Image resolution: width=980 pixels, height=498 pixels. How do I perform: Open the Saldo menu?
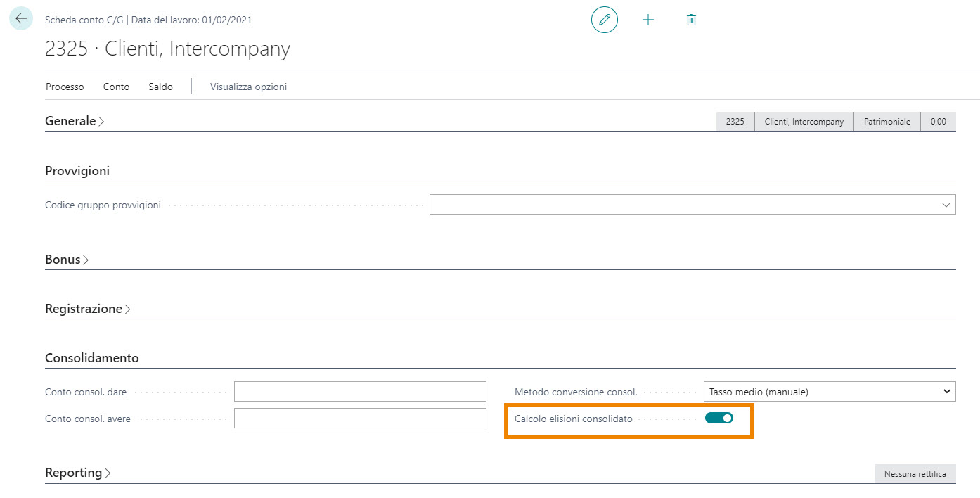(x=160, y=87)
